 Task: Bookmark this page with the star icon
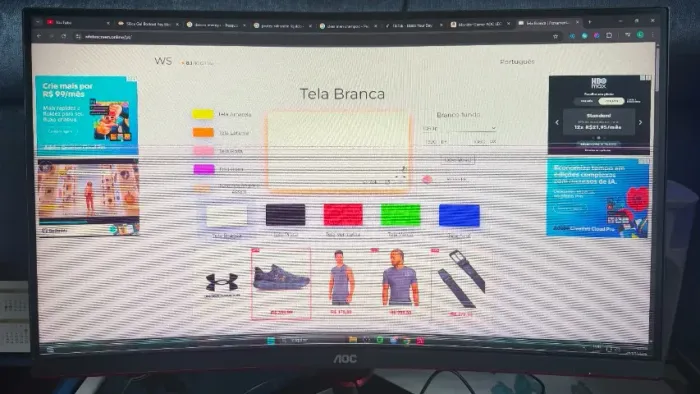click(555, 36)
